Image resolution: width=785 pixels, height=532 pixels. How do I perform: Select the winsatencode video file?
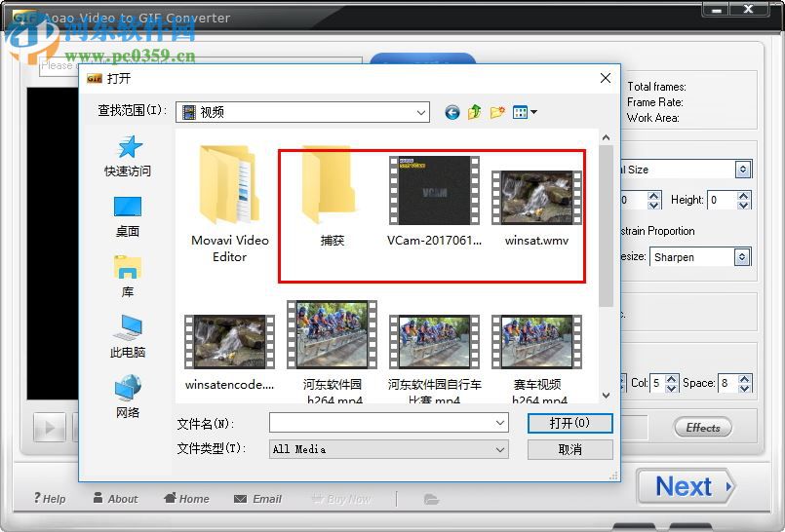tap(230, 353)
